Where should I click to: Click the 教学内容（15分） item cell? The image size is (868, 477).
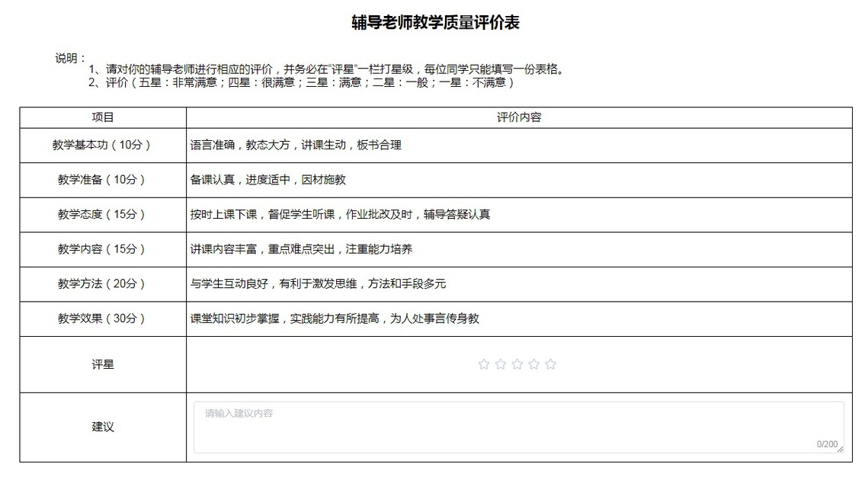coord(103,249)
